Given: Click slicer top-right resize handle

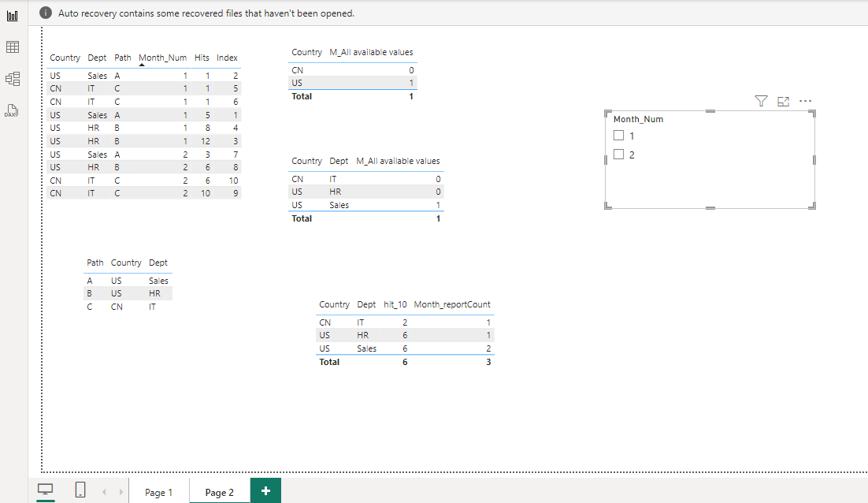Looking at the screenshot, I should (812, 114).
